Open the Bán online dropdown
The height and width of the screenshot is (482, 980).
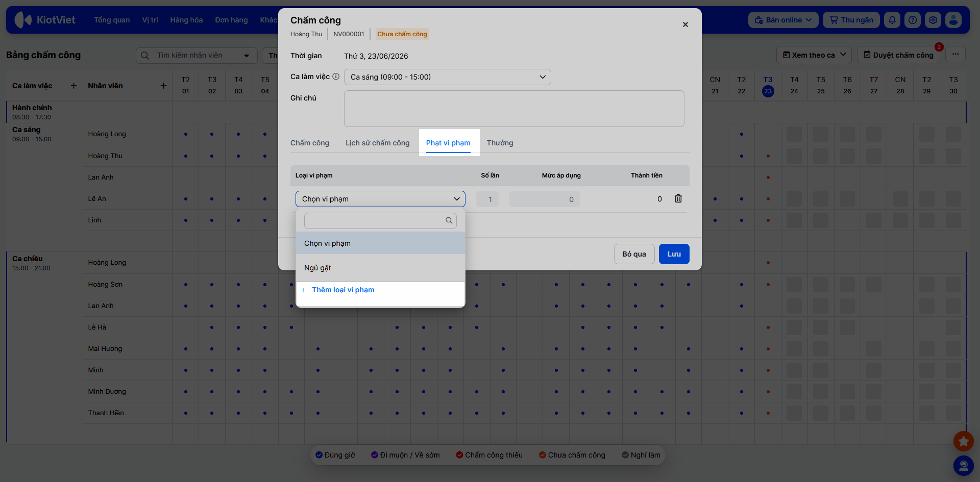pos(783,20)
